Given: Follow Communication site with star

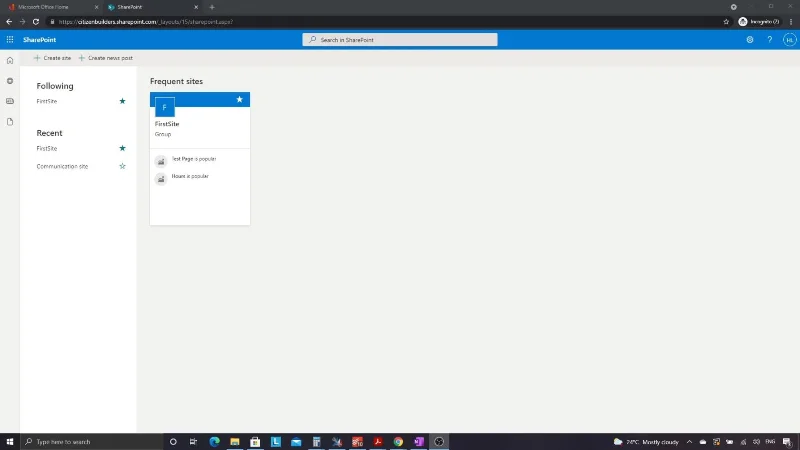Looking at the screenshot, I should tap(122, 166).
